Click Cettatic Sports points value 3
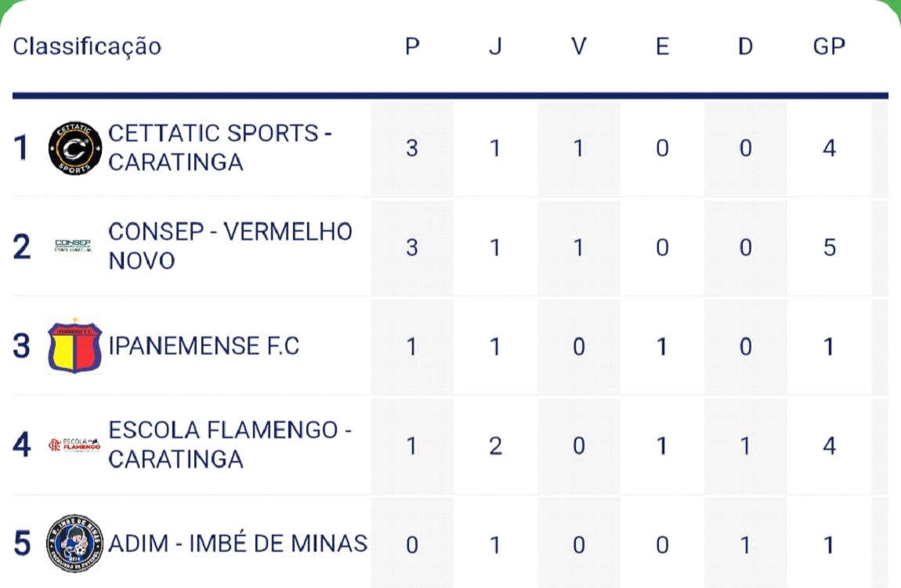901x588 pixels. coord(412,148)
